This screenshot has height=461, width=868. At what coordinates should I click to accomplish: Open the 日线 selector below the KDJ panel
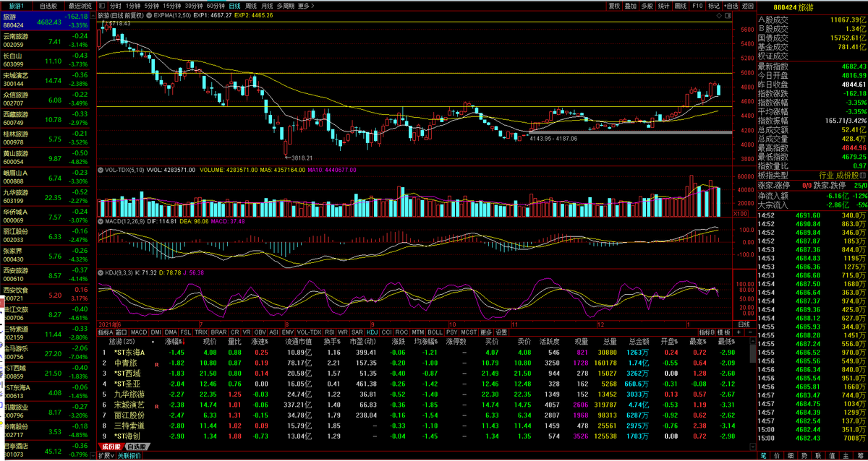click(x=744, y=324)
